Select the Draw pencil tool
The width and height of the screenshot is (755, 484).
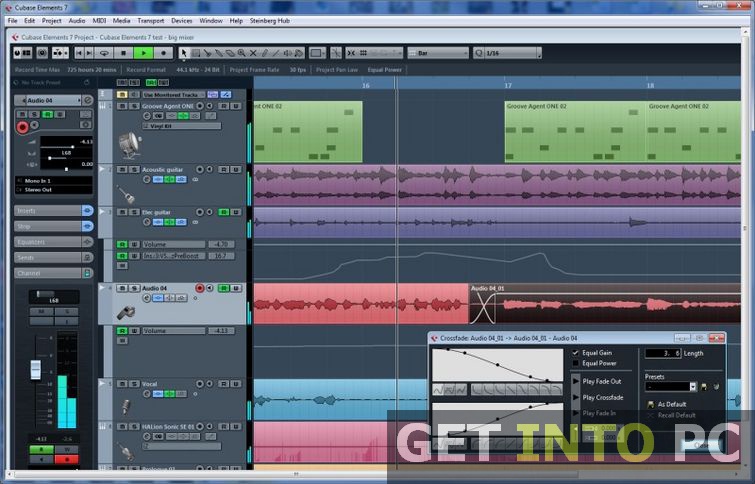pos(264,53)
